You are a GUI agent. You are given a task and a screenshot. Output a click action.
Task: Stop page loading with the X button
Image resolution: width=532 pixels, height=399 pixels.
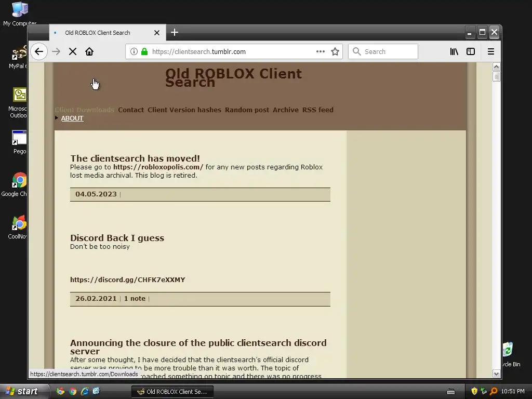(73, 51)
